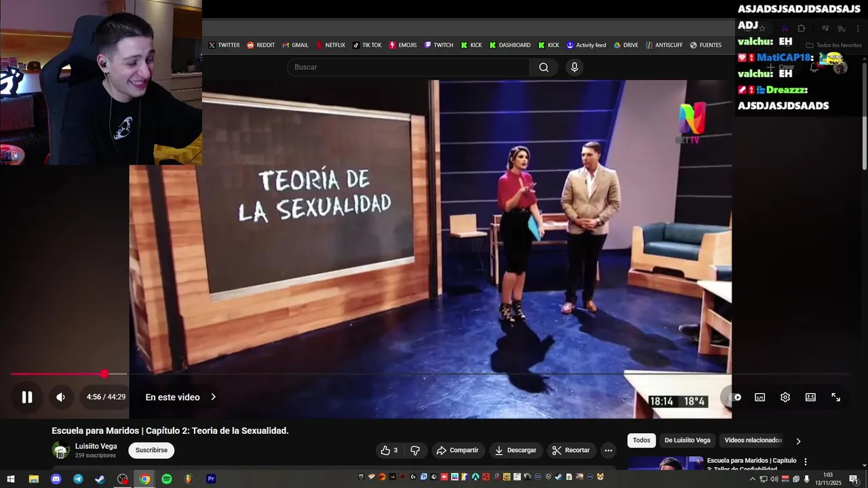This screenshot has height=488, width=868.
Task: Open the TIK TOK bookmark
Action: (367, 45)
